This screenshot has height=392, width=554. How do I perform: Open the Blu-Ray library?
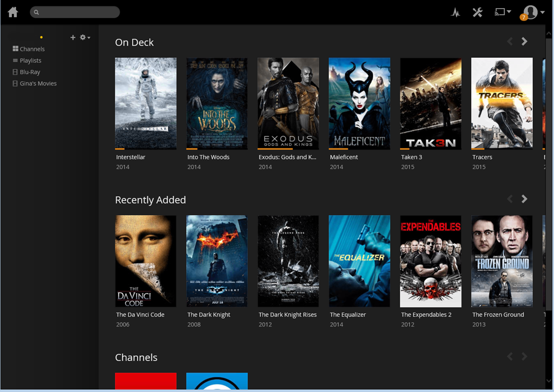[30, 72]
